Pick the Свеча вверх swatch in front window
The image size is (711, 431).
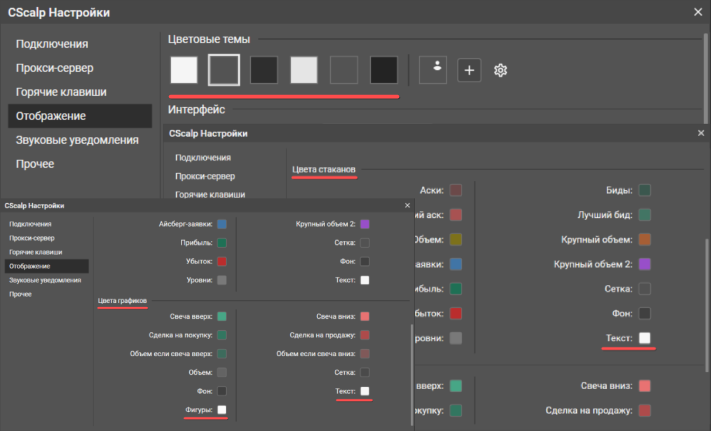pyautogui.click(x=222, y=316)
